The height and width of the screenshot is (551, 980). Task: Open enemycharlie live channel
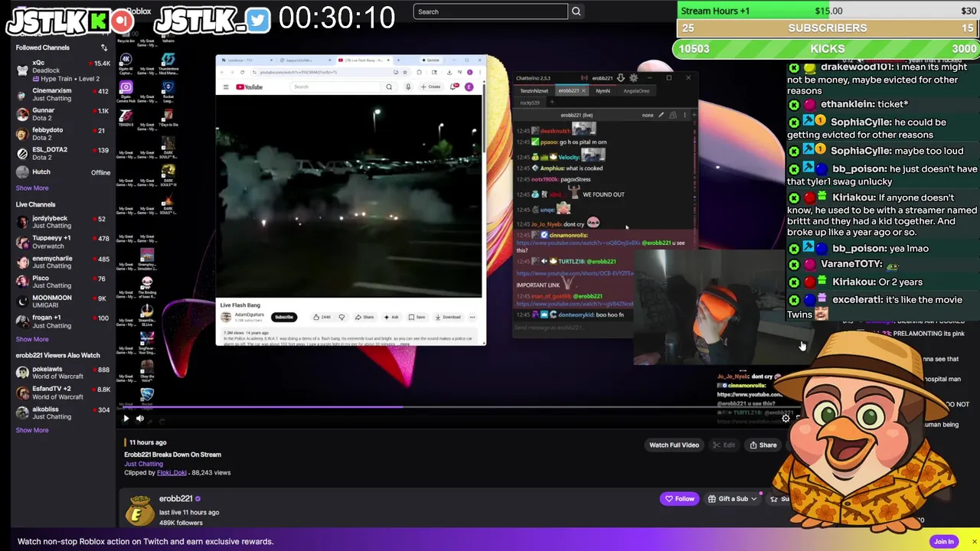pos(63,262)
